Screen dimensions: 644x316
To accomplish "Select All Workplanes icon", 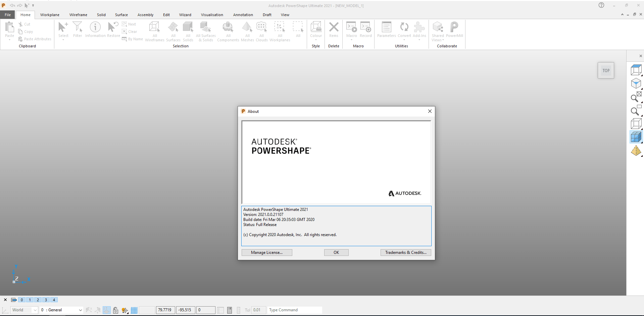I will coord(280,27).
